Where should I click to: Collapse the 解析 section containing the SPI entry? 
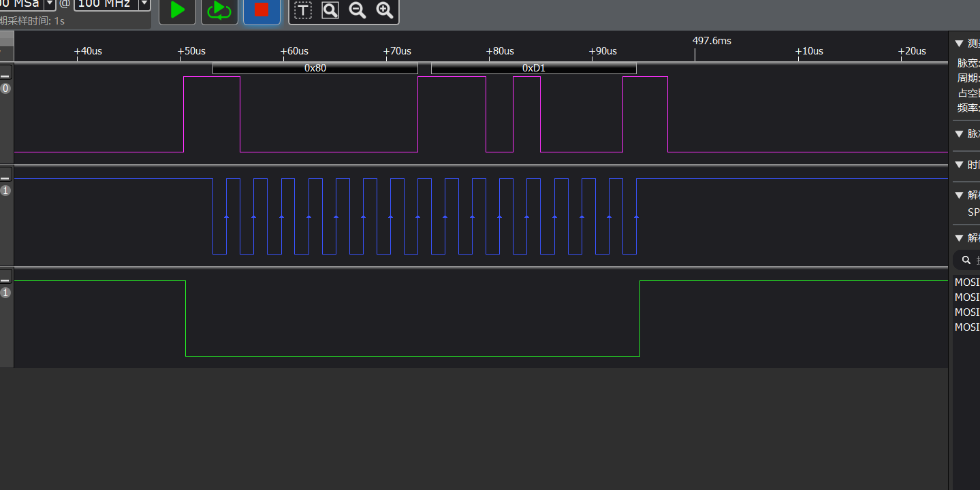pos(959,195)
